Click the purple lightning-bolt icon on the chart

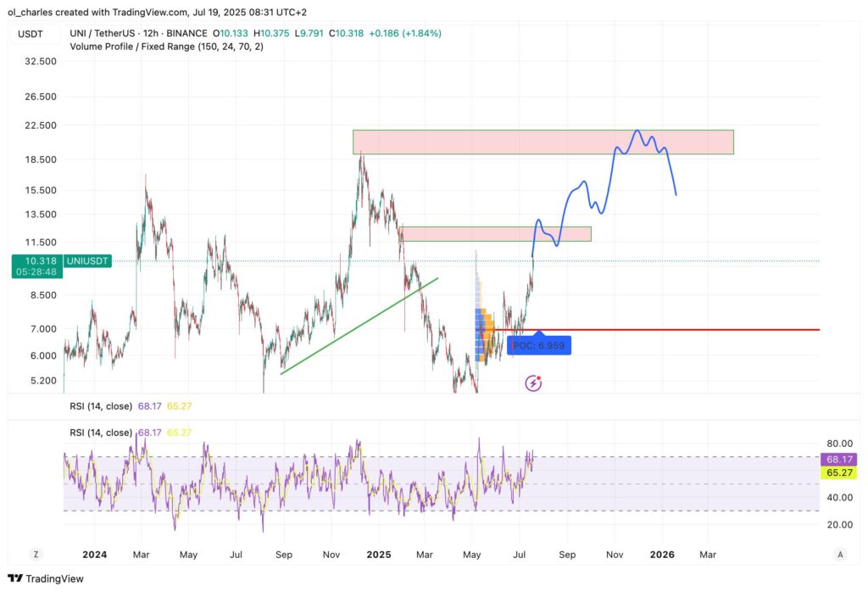click(532, 383)
